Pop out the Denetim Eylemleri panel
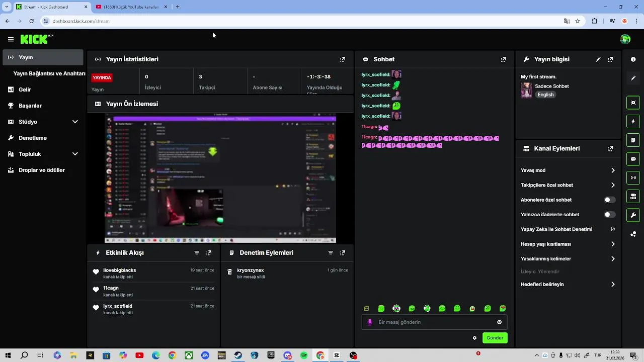This screenshot has width=644, height=362. [343, 253]
